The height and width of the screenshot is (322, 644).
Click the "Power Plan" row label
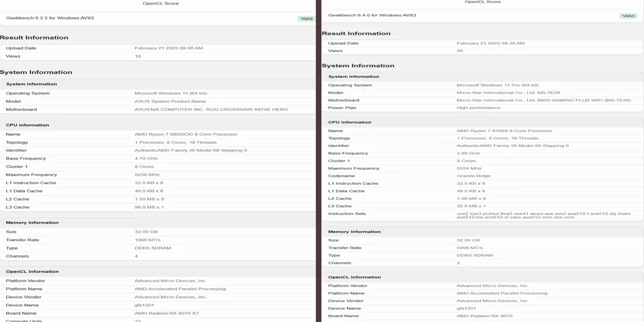pyautogui.click(x=342, y=107)
